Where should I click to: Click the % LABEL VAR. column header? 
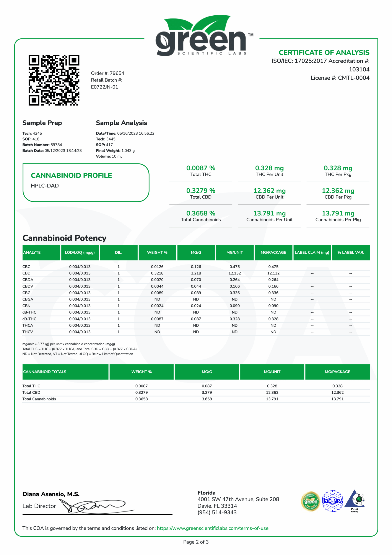pyautogui.click(x=351, y=252)
